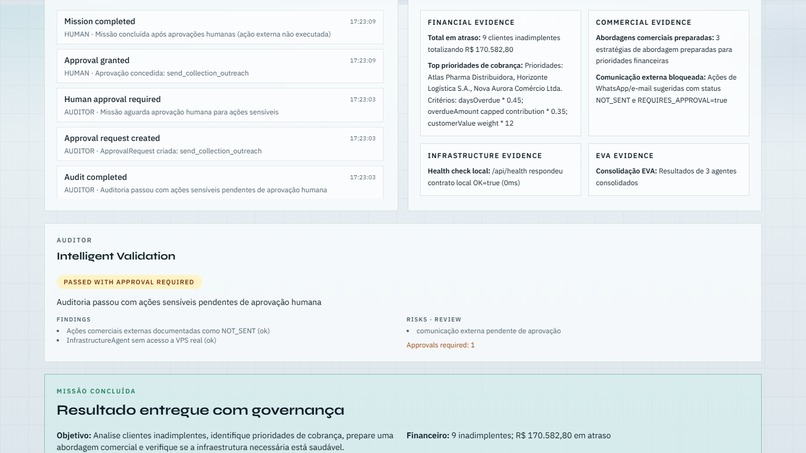
Task: Click the 'Health check local' label
Action: pyautogui.click(x=459, y=171)
